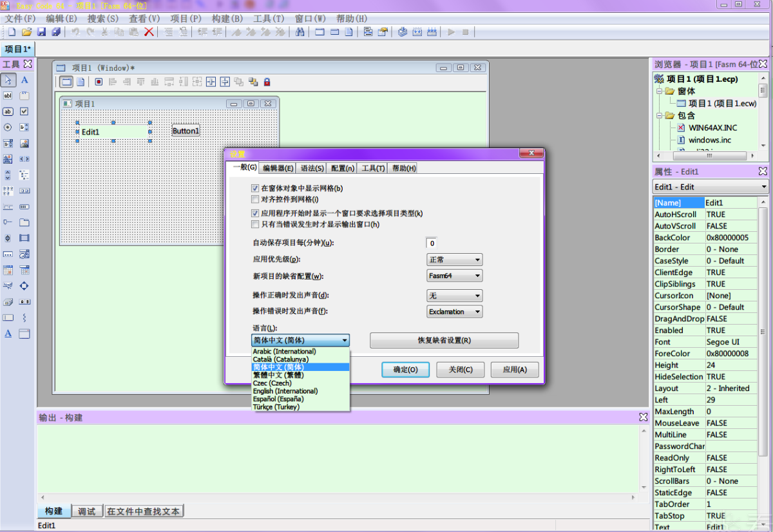Click 恢复缺省设置(R) button
773x532 pixels.
444,340
